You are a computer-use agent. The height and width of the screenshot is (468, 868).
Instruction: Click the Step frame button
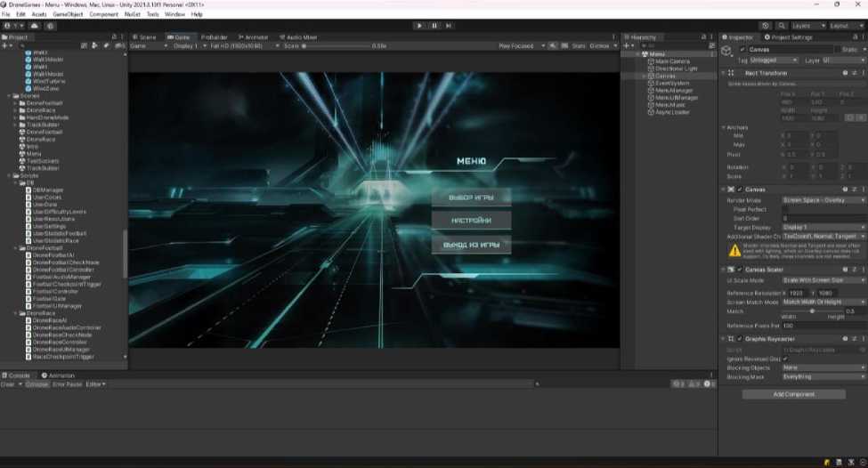449,26
